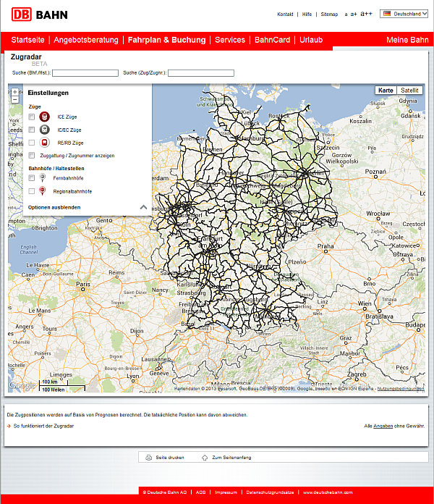Viewport: 434px width, 504px height.
Task: Open the Deutschland country dropdown
Action: coord(404,14)
